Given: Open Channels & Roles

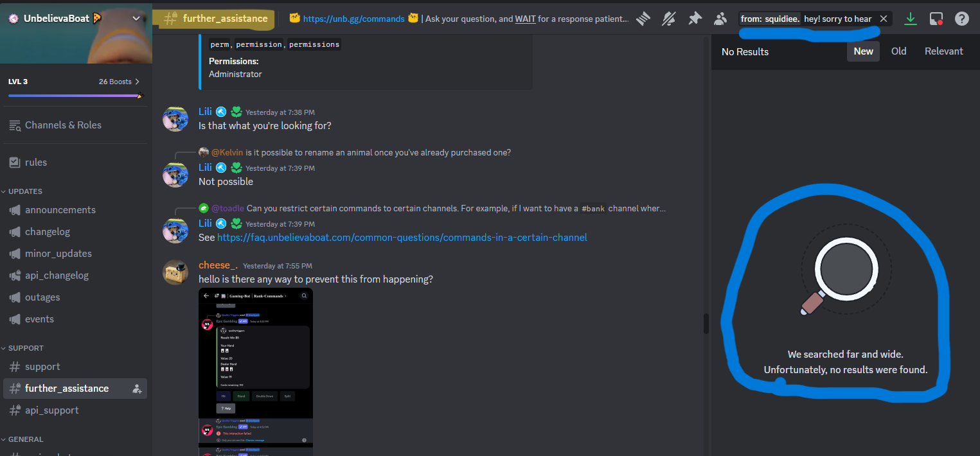Looking at the screenshot, I should [x=76, y=125].
